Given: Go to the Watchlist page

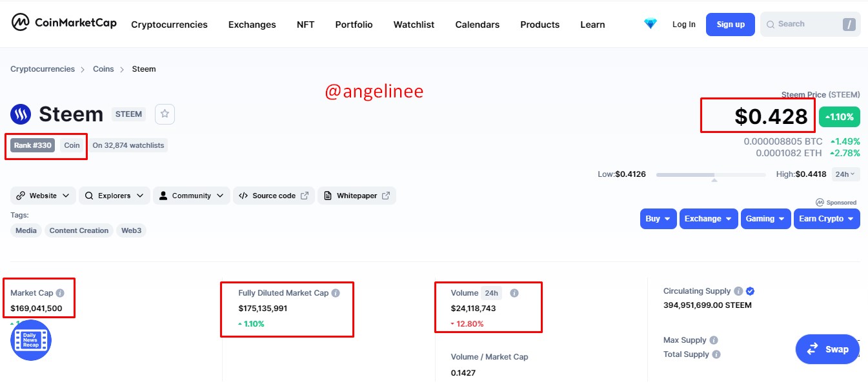Looking at the screenshot, I should 414,25.
